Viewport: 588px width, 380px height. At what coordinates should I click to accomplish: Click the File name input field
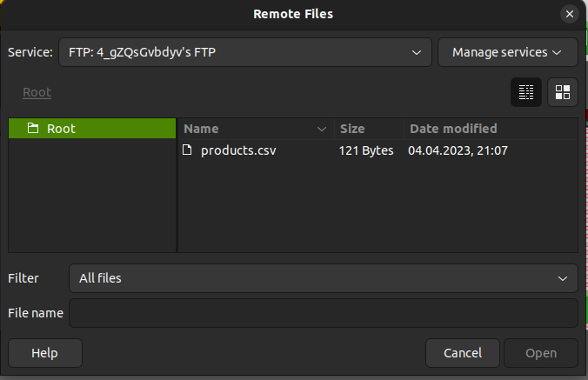[x=324, y=313]
